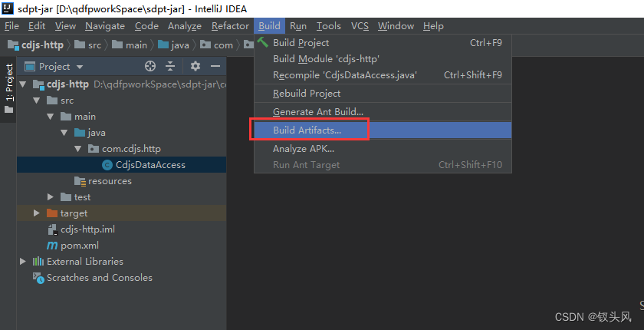Click the java breadcrumb

(x=174, y=45)
